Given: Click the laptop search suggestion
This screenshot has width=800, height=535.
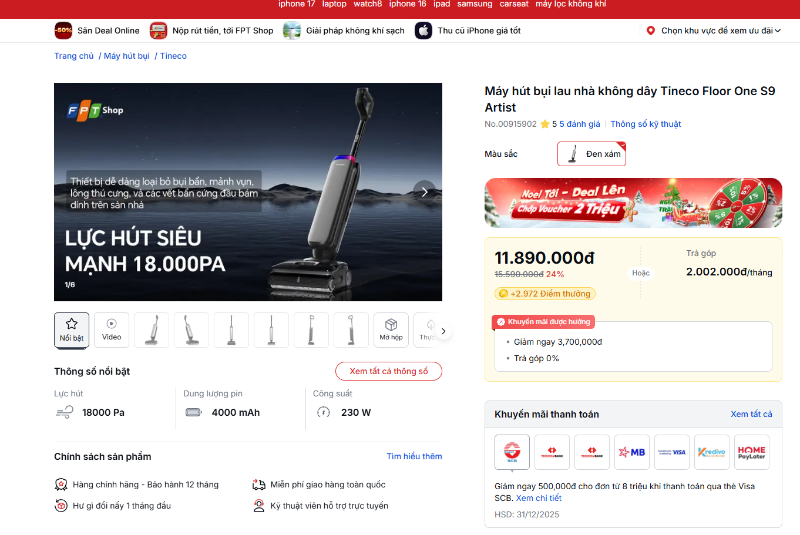Looking at the screenshot, I should click(334, 4).
